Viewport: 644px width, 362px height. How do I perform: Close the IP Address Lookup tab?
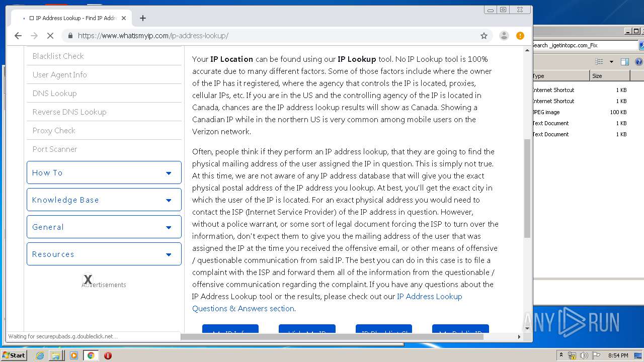pyautogui.click(x=124, y=18)
